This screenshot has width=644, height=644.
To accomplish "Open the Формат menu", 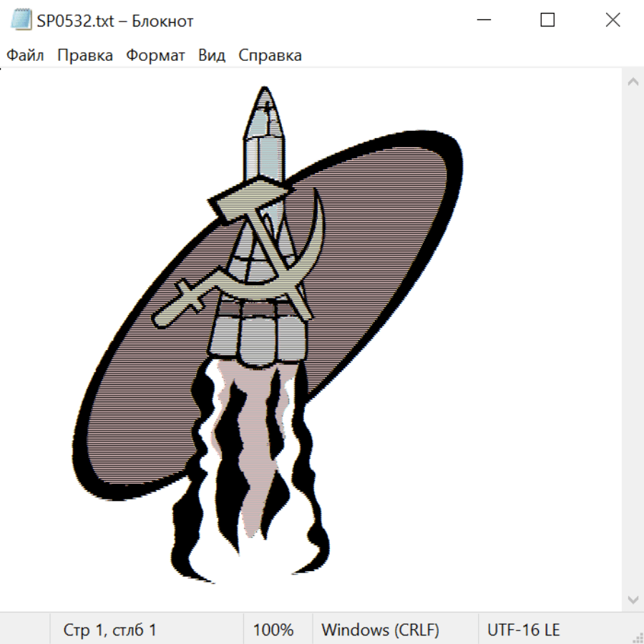I will tap(155, 56).
